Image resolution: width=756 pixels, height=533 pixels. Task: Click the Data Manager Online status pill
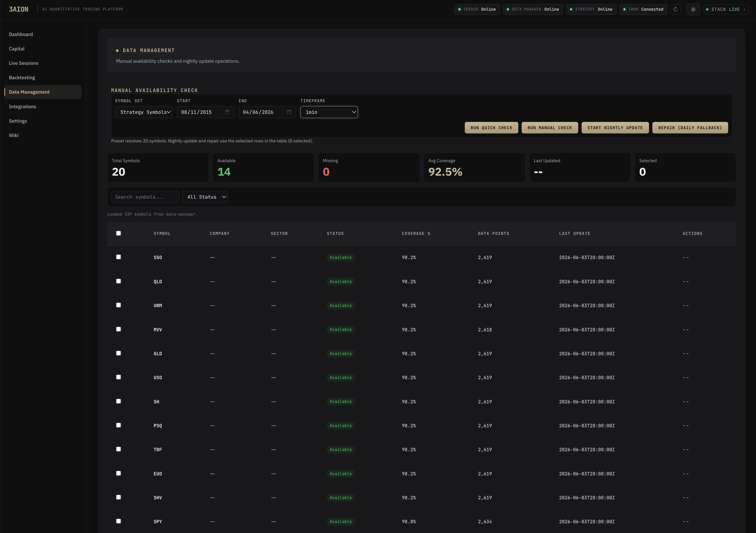(x=533, y=9)
